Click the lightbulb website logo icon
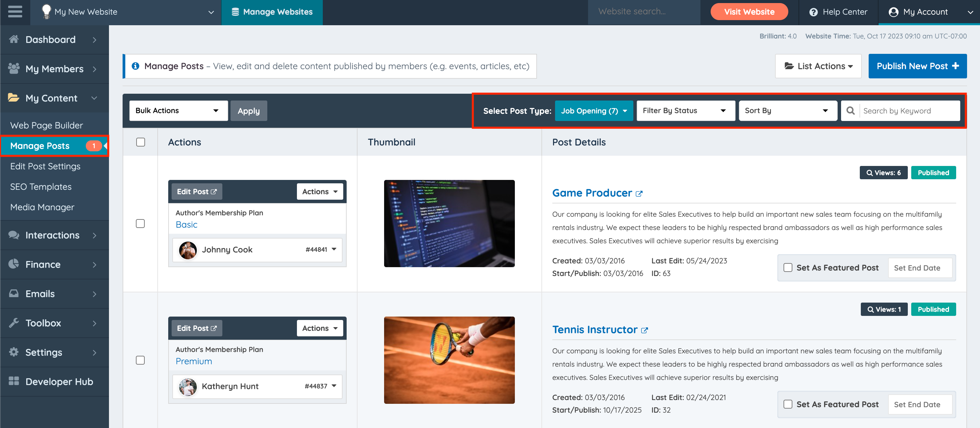The width and height of the screenshot is (980, 428). (46, 12)
